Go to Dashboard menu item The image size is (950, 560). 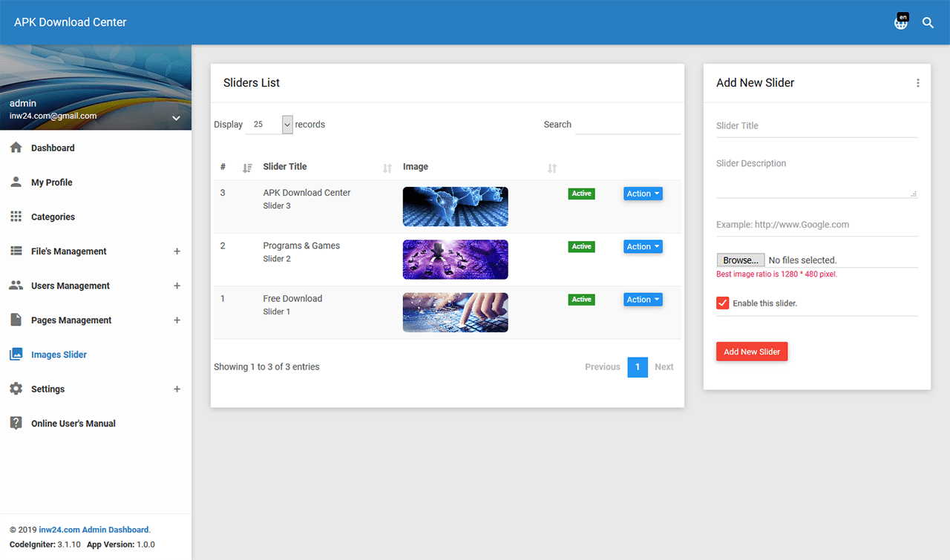96,148
